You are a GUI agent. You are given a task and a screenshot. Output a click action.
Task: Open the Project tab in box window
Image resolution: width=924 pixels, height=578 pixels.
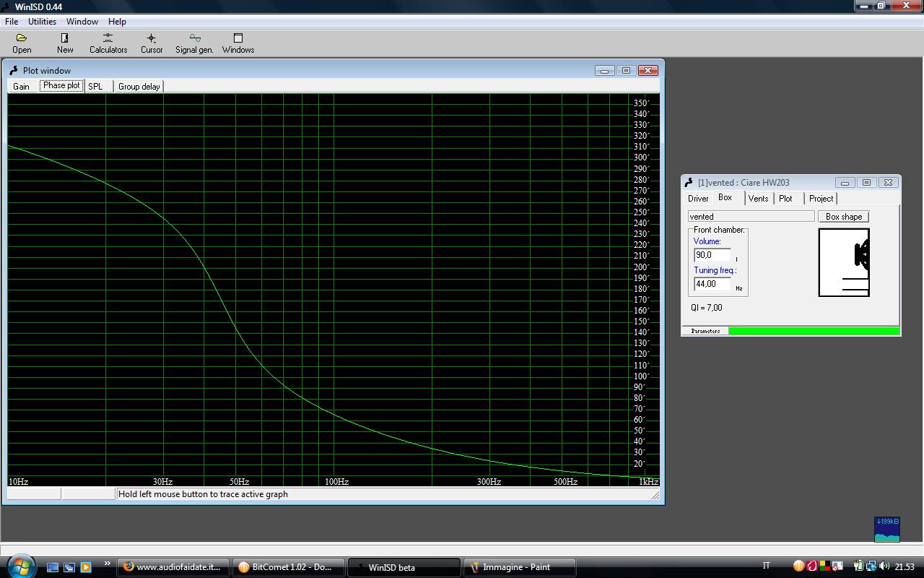click(x=821, y=199)
